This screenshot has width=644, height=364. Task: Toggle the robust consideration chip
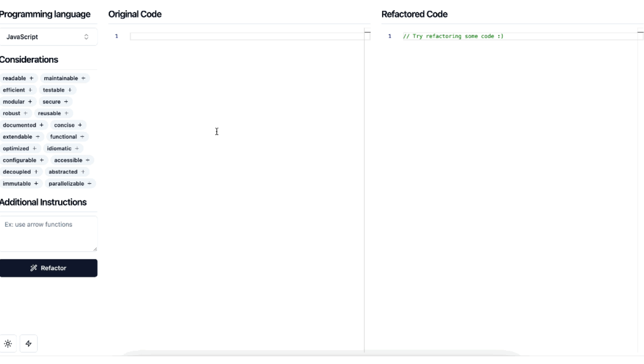16,113
